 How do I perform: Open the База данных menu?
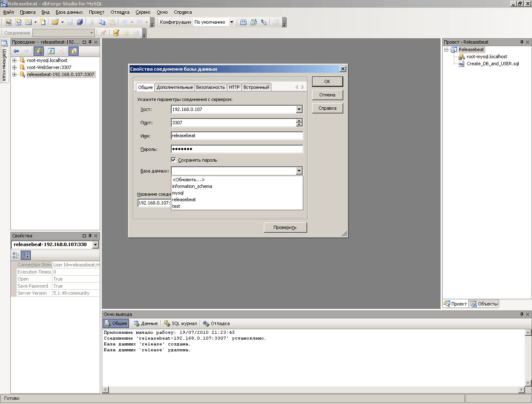[x=69, y=12]
